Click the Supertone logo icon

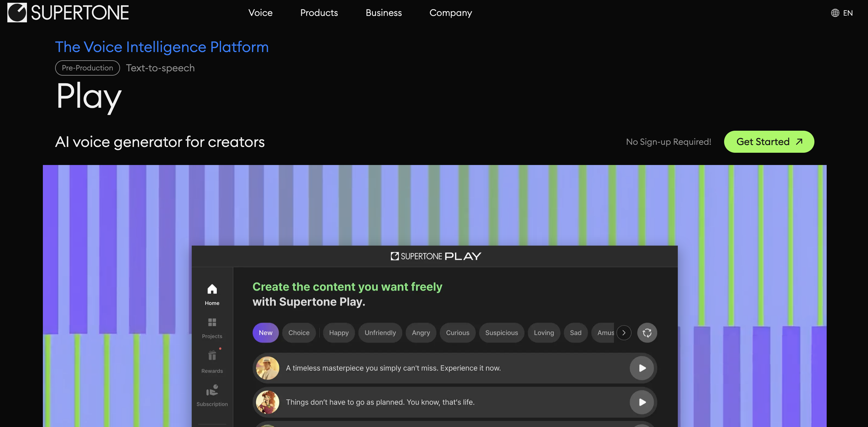tap(17, 13)
